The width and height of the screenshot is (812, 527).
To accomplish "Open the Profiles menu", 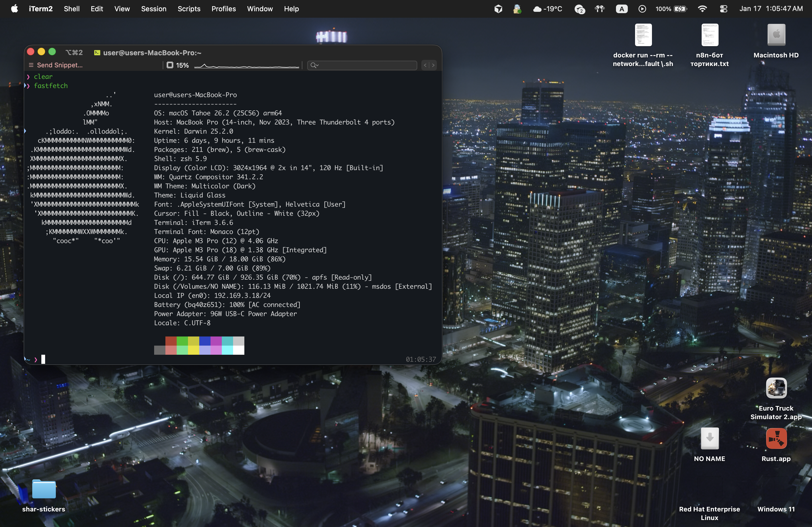I will (223, 9).
